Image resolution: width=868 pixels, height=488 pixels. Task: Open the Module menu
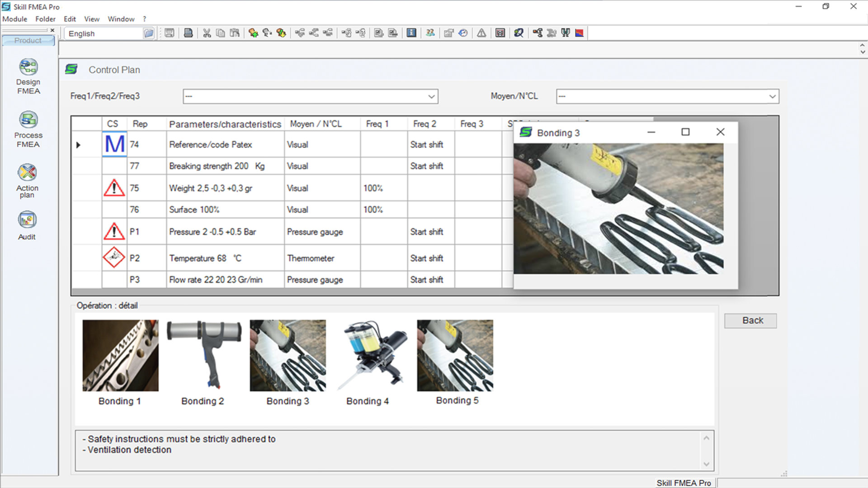coord(14,19)
